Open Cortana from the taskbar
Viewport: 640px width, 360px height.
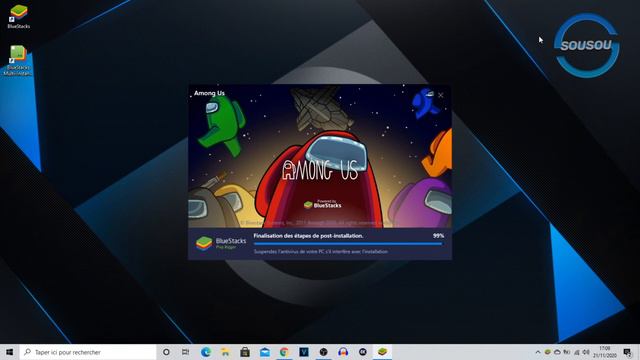(x=166, y=352)
